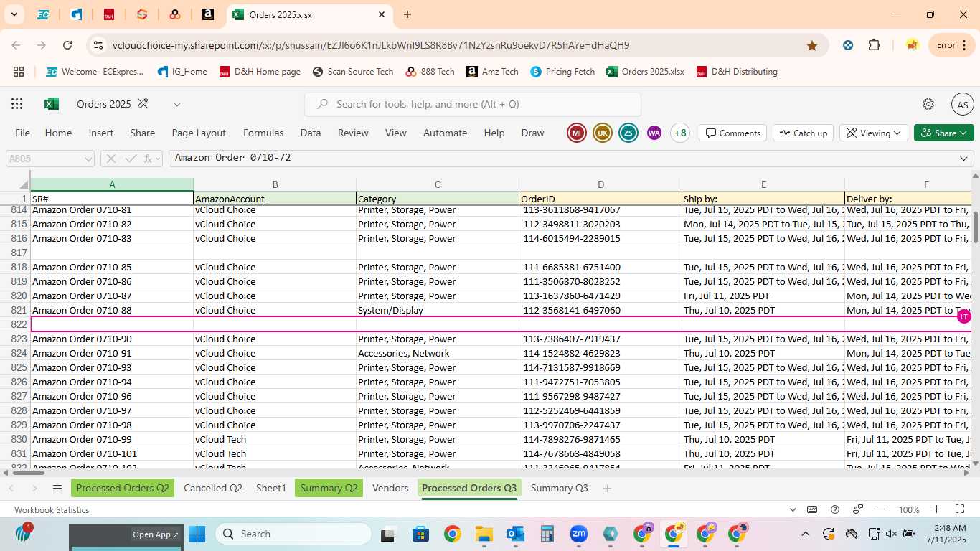
Task: Open the Summary Q3 sheet tab
Action: coord(559,489)
